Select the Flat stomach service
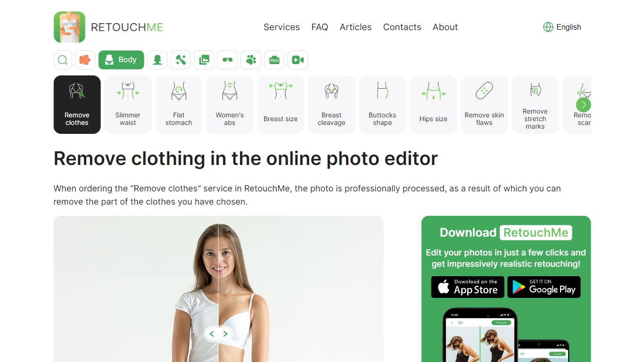 click(179, 104)
